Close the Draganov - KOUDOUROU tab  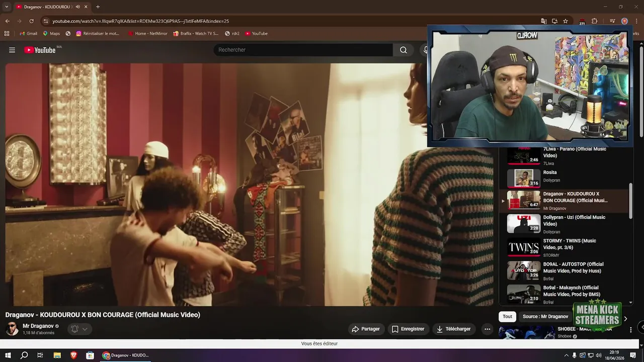[86, 7]
